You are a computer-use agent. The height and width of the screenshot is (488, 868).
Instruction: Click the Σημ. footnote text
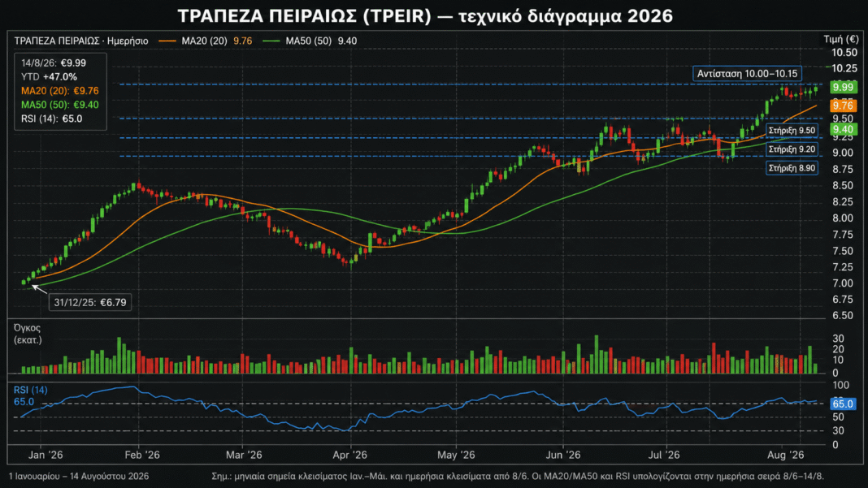coord(518,477)
